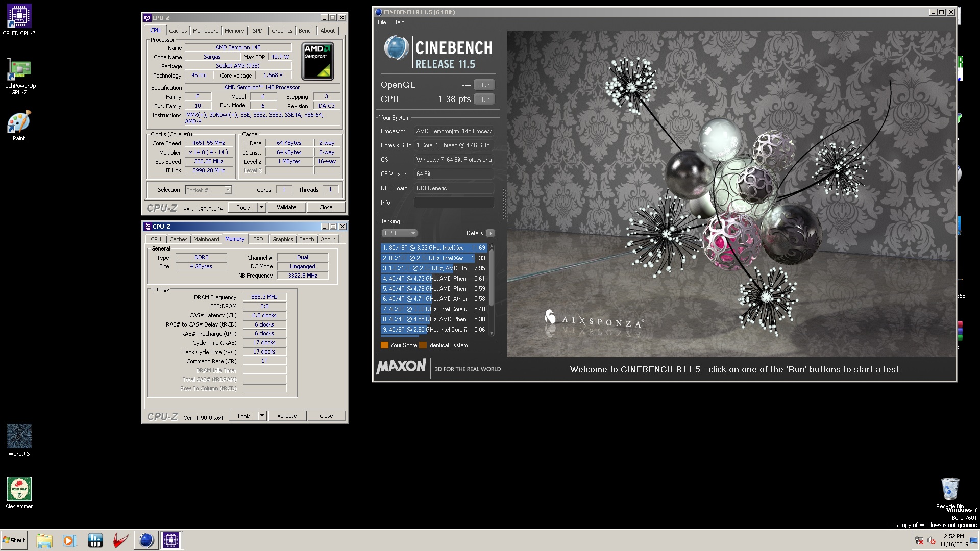Image resolution: width=980 pixels, height=551 pixels.
Task: Open the CPUID CPU-Z desktop shortcut
Action: click(x=19, y=20)
